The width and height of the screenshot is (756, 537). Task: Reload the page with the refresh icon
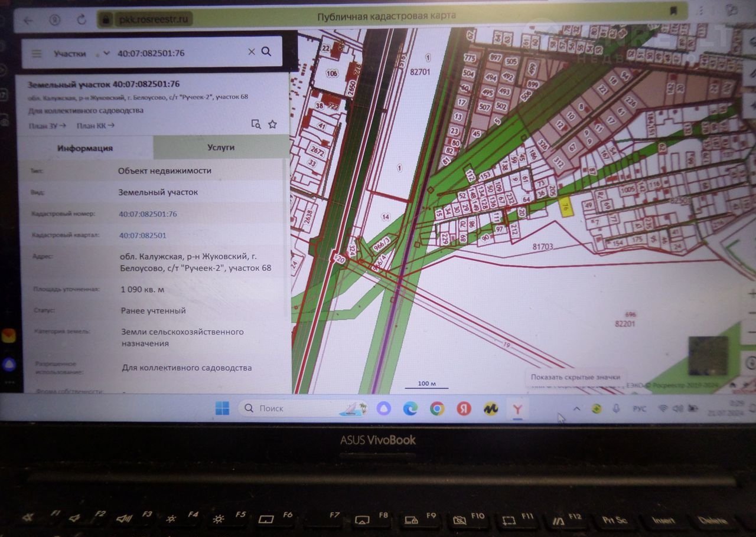click(82, 19)
